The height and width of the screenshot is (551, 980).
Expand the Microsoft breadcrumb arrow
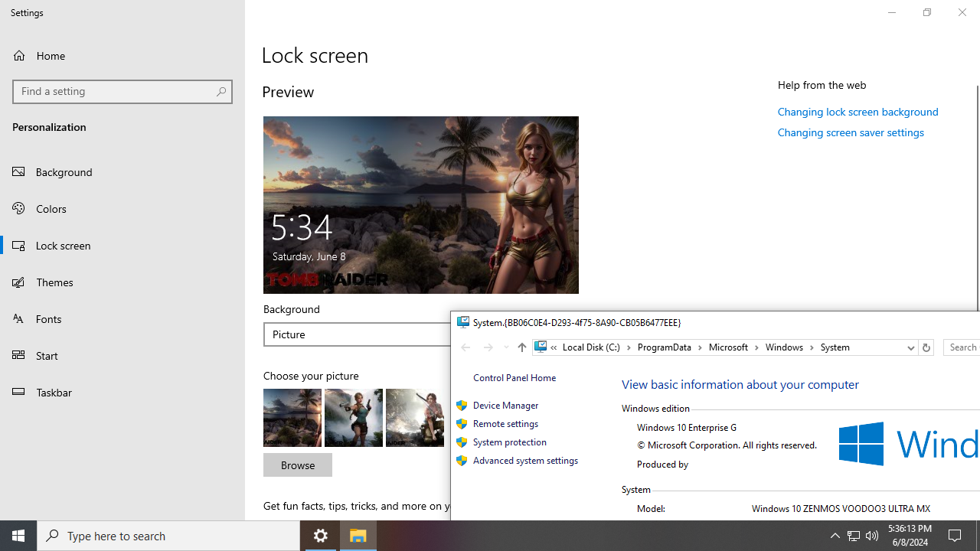(x=756, y=347)
